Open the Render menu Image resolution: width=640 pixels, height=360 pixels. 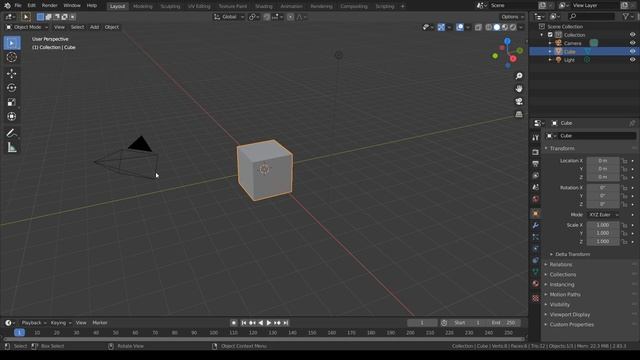pyautogui.click(x=49, y=6)
